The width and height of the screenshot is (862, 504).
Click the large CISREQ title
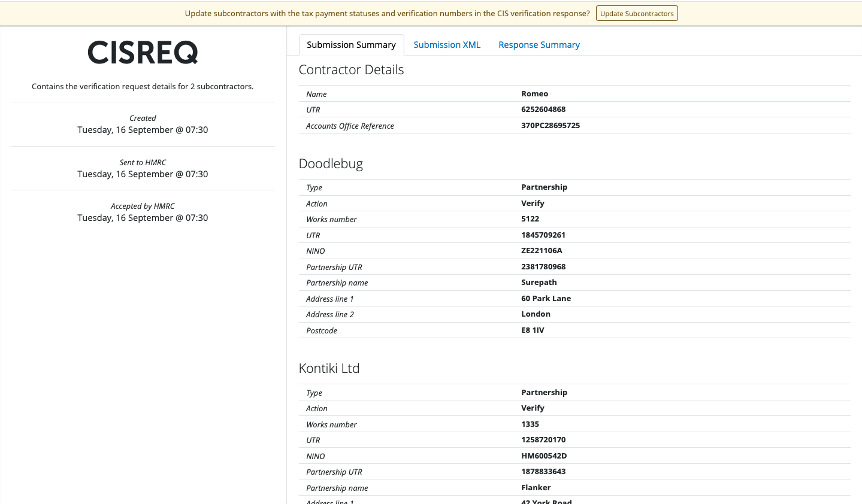click(143, 53)
